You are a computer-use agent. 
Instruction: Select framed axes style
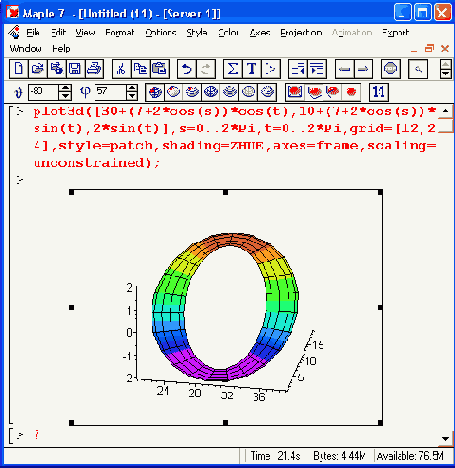click(x=314, y=92)
